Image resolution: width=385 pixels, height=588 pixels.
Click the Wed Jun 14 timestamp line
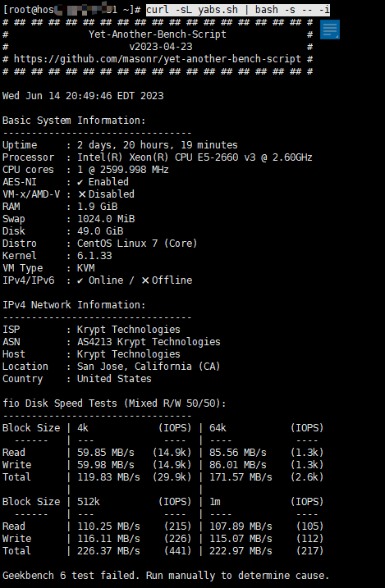click(83, 96)
